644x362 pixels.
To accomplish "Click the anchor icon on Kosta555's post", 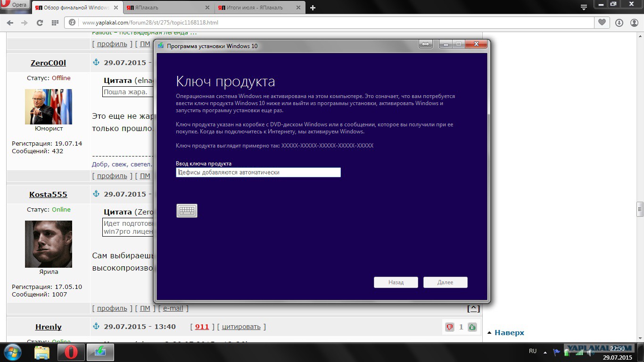I will tap(96, 194).
